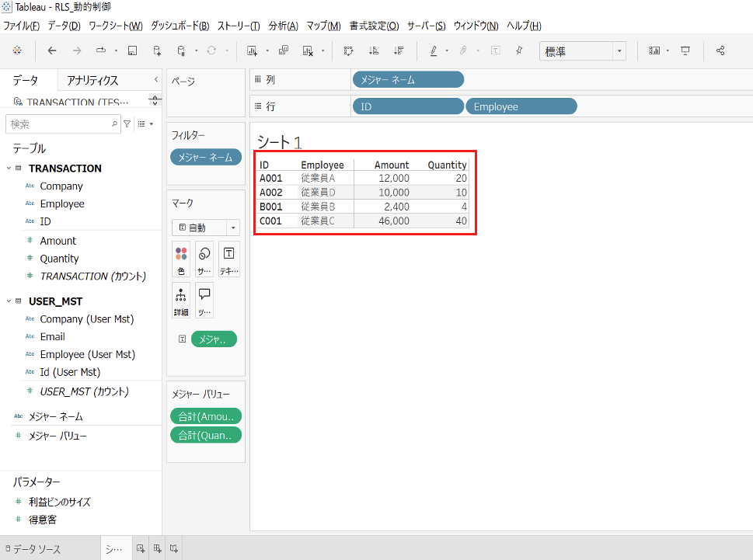
Task: Collapse the USER_MST table tree
Action: (x=9, y=301)
